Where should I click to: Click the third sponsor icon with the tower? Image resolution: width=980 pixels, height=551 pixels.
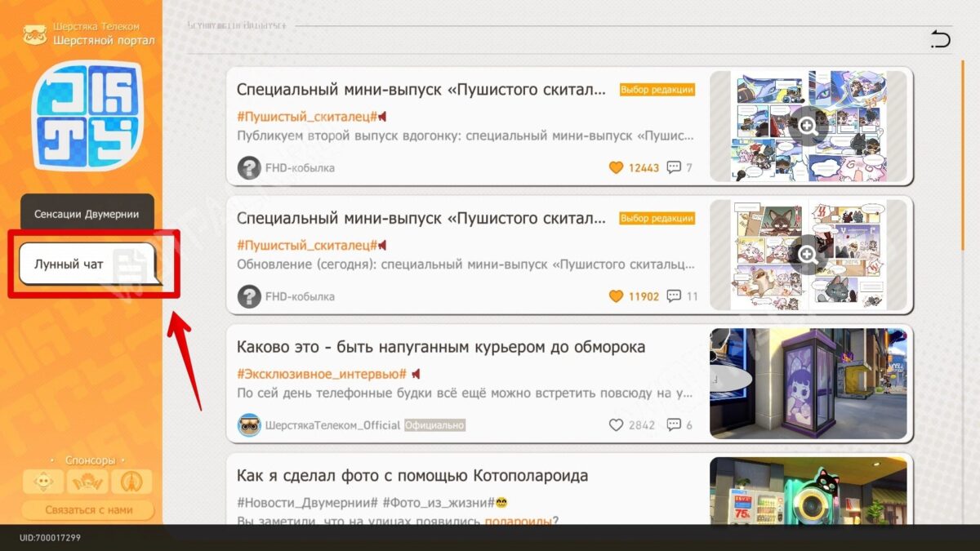click(x=131, y=482)
